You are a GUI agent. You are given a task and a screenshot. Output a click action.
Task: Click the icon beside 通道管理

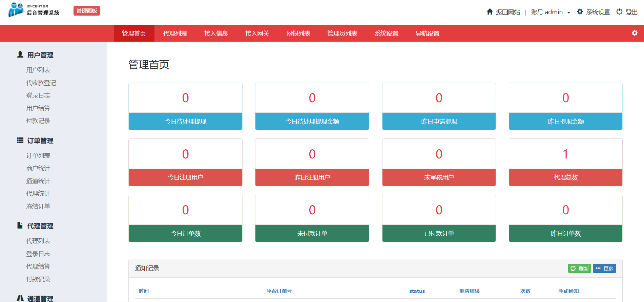click(20, 298)
